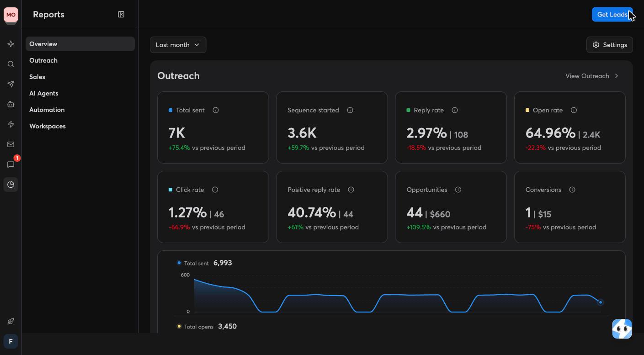The height and width of the screenshot is (355, 644).
Task: Open the chat assistant widget
Action: click(622, 329)
